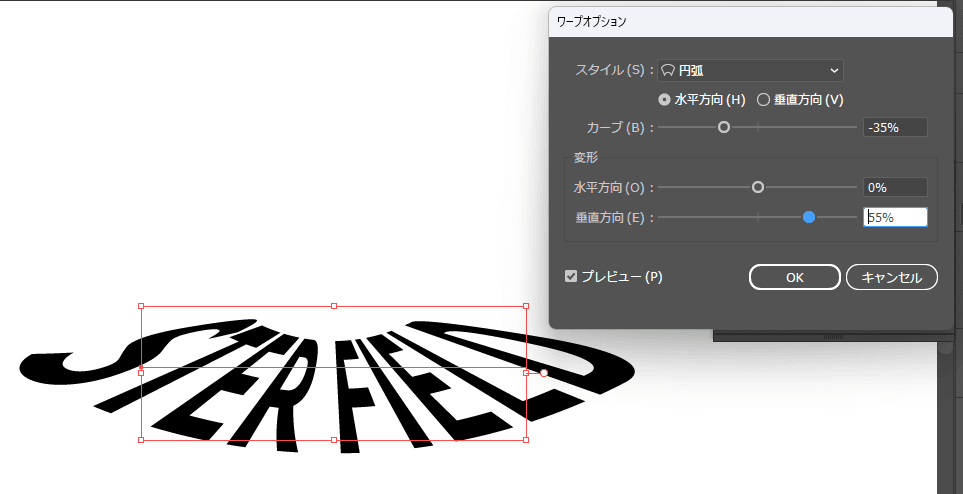This screenshot has width=963, height=494.
Task: Click the top-left bounding box handle
Action: click(141, 307)
